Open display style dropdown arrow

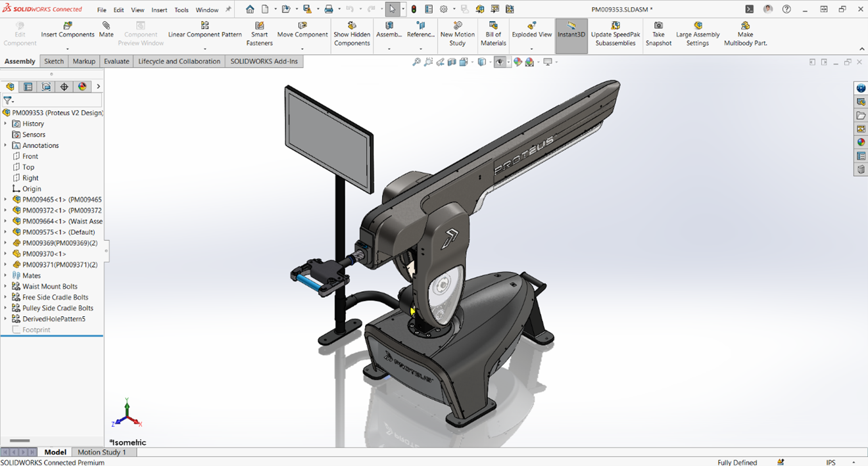pyautogui.click(x=490, y=62)
